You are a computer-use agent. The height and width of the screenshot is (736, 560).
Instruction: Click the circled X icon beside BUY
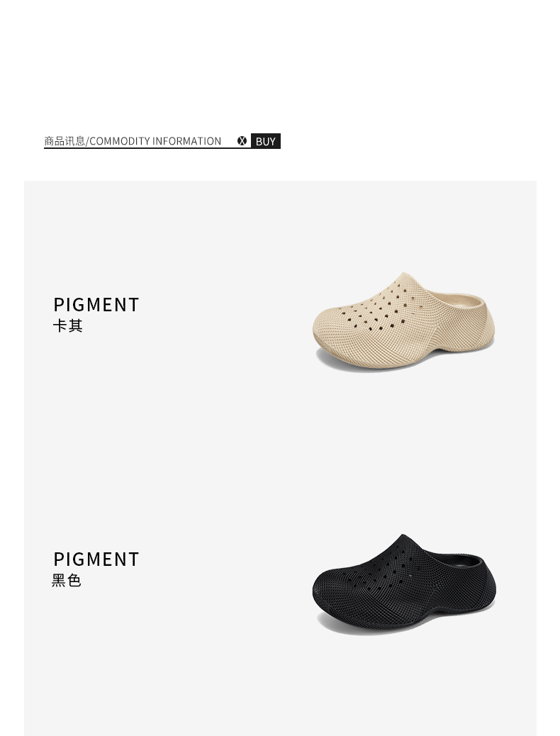[x=242, y=141]
